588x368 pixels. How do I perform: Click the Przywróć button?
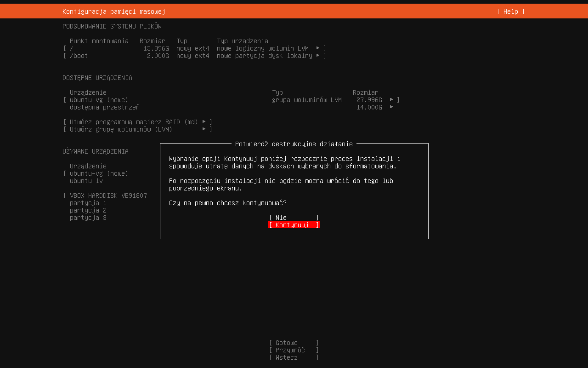(x=294, y=350)
